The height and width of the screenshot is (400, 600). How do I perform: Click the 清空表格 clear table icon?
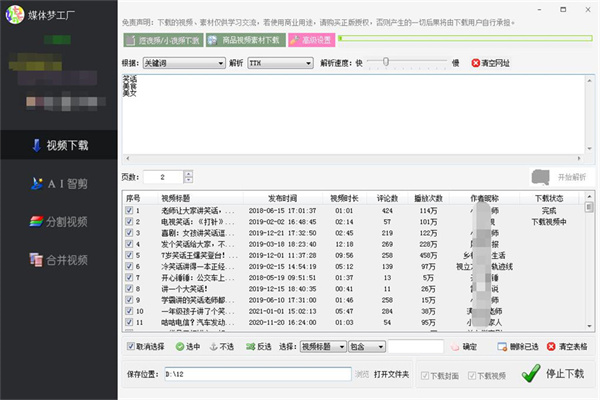(x=551, y=347)
